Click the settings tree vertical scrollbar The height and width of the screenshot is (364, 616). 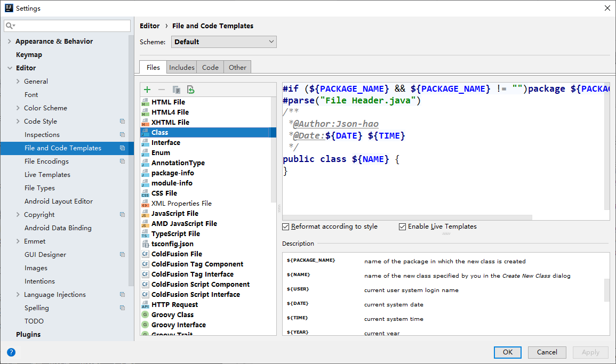pyautogui.click(x=131, y=161)
